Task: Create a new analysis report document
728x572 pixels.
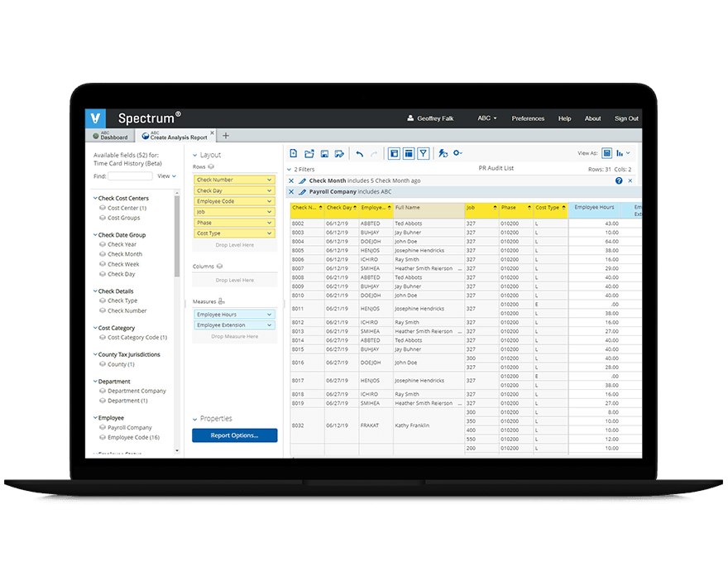Action: pos(294,153)
